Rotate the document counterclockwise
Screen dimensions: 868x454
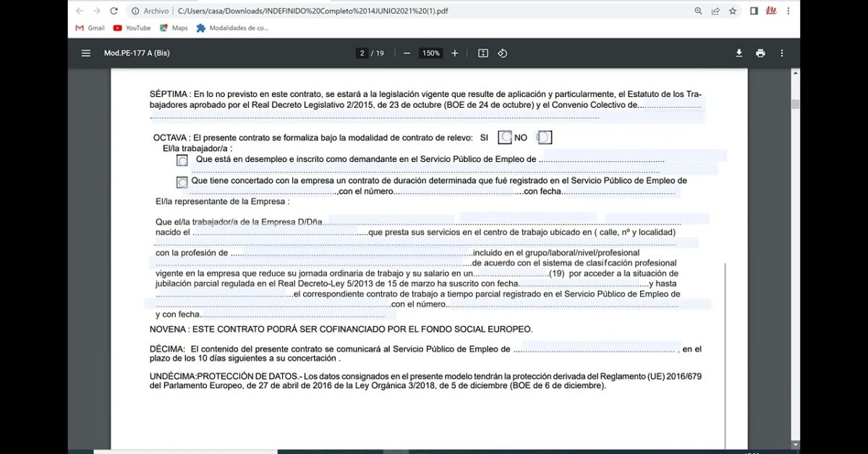503,53
